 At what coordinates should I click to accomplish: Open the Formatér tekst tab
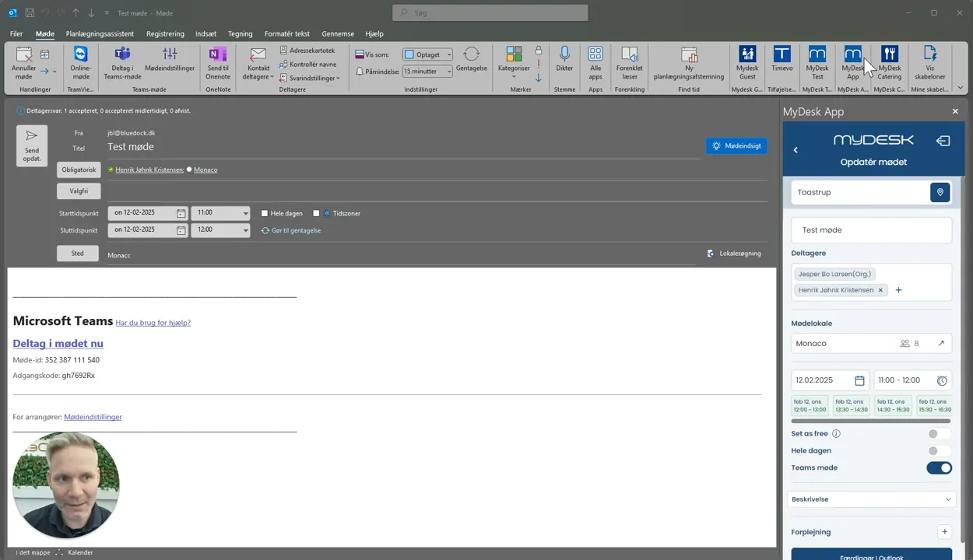286,33
